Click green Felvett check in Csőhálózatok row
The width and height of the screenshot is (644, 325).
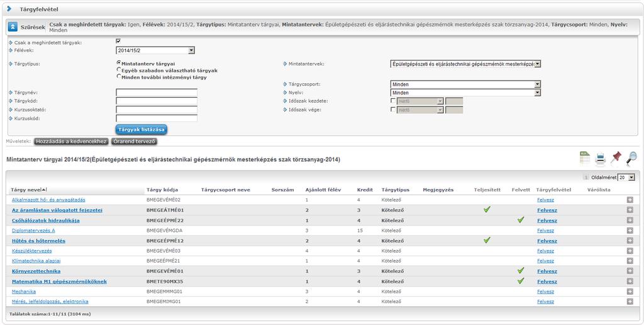pos(521,220)
